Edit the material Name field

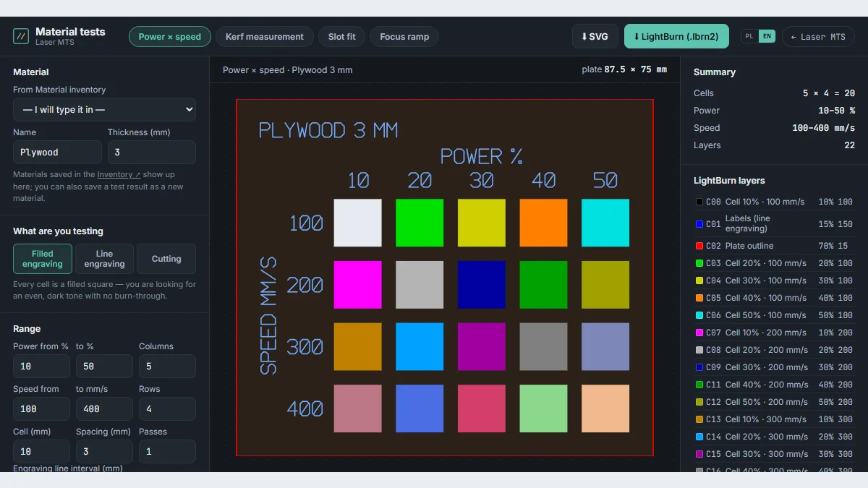point(57,152)
